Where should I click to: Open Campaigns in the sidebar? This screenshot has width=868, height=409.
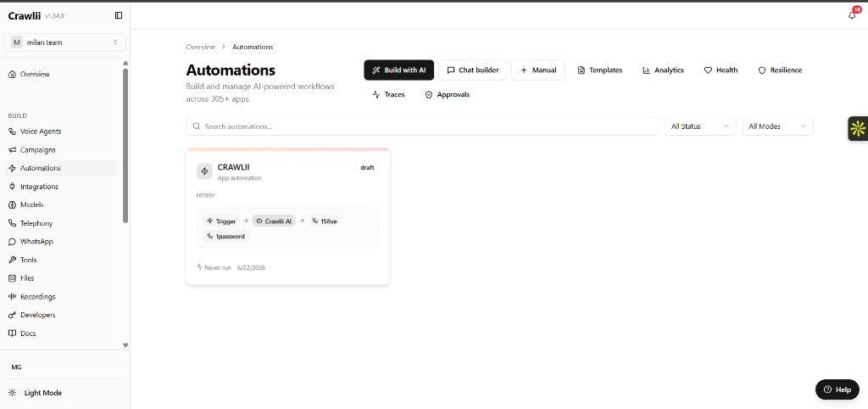click(61, 149)
